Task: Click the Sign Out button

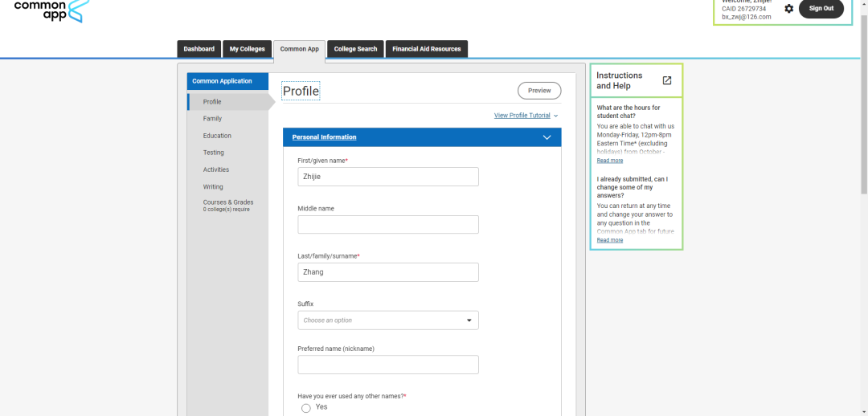Action: (821, 8)
